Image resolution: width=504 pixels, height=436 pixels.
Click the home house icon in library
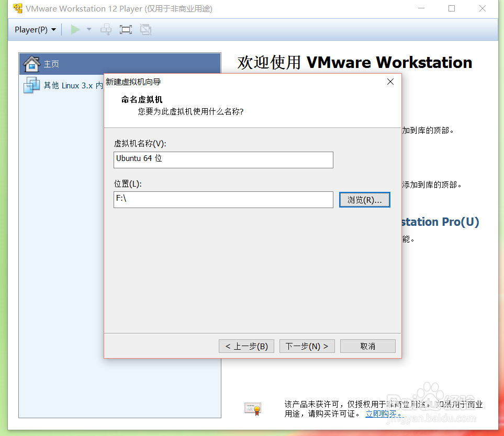32,64
